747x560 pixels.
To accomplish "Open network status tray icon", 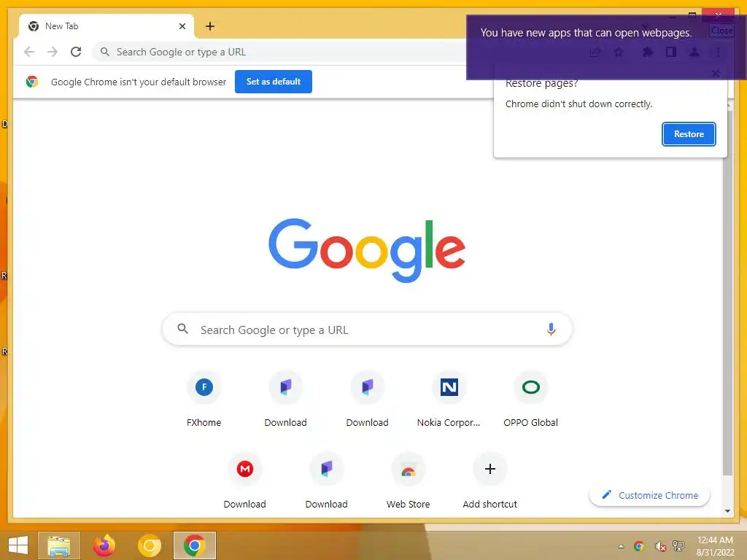I will (678, 546).
